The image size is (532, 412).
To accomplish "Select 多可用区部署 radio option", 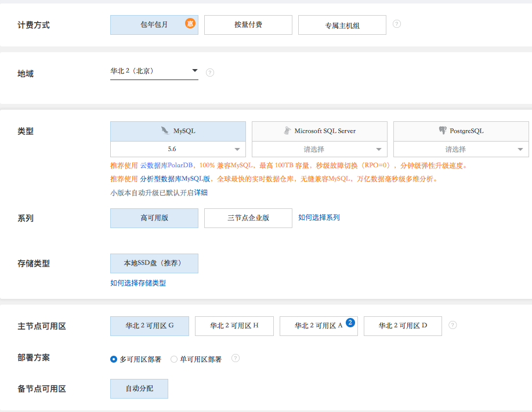I will (x=114, y=359).
